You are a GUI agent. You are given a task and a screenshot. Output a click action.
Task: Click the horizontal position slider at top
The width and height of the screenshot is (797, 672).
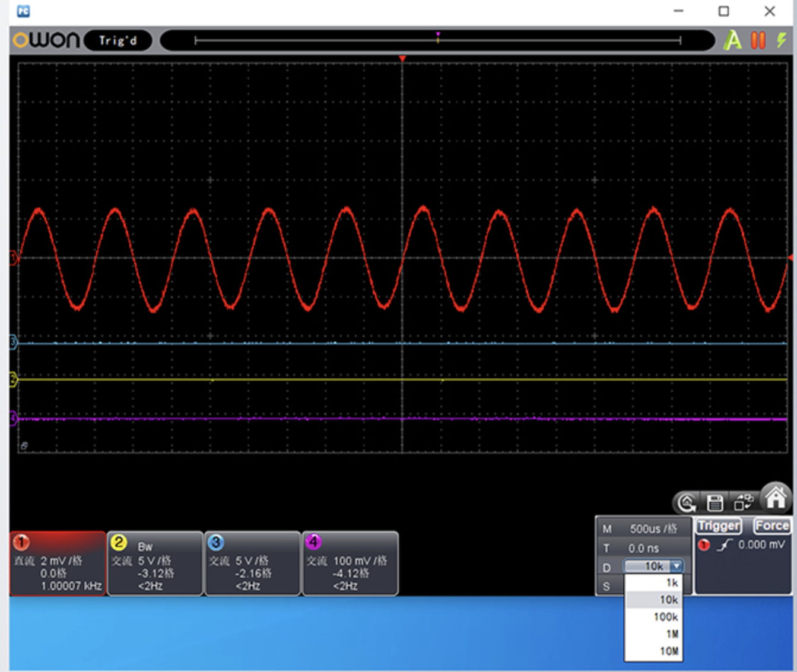click(x=437, y=40)
